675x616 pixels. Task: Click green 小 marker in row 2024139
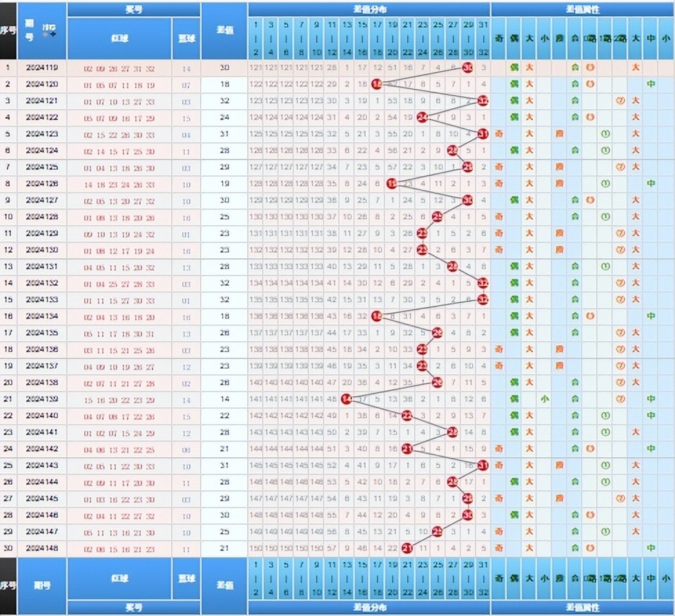[544, 398]
